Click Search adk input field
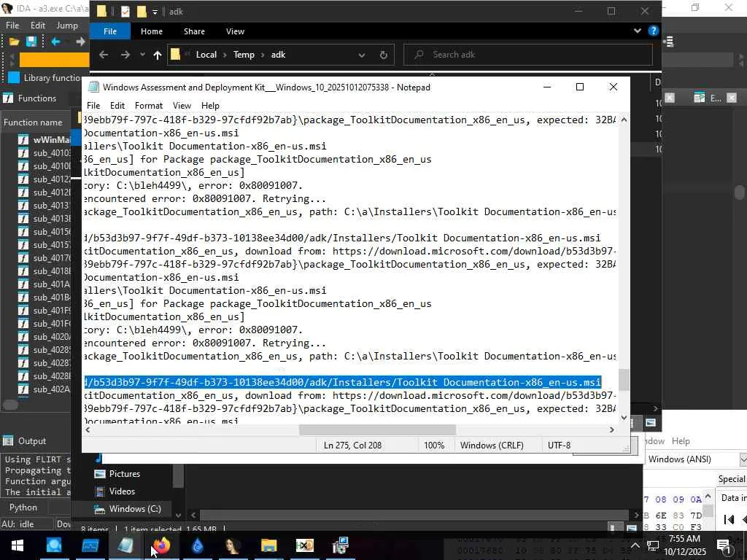This screenshot has height=560, width=747. tap(528, 55)
